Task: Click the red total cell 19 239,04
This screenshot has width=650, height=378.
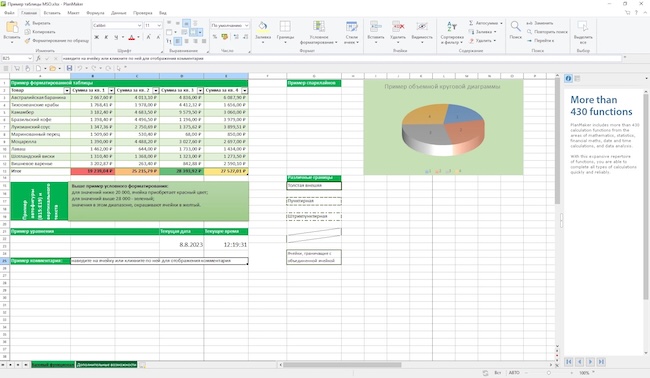Action: tap(92, 171)
